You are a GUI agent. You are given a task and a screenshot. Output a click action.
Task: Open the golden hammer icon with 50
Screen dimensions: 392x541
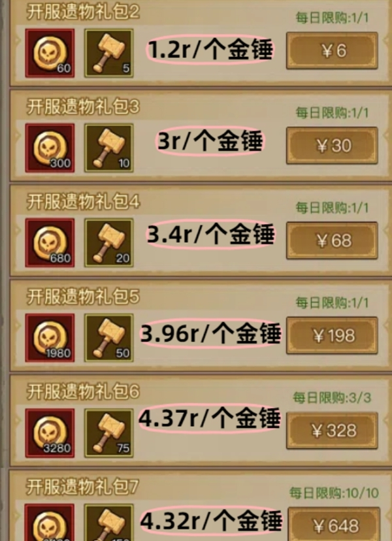click(x=109, y=338)
